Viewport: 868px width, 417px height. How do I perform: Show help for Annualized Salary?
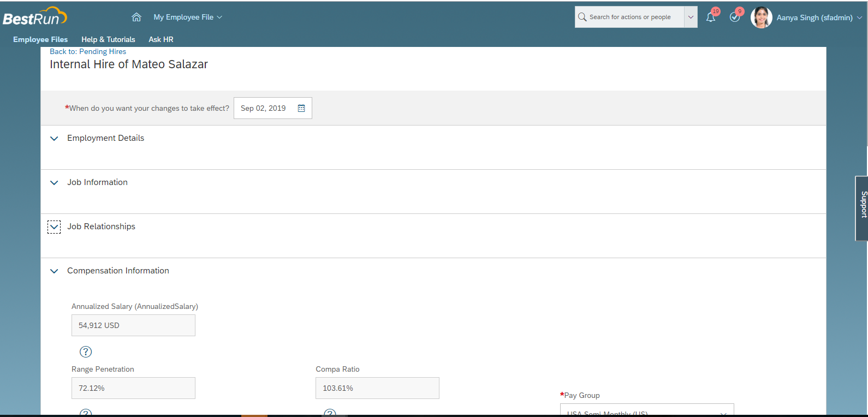tap(86, 352)
